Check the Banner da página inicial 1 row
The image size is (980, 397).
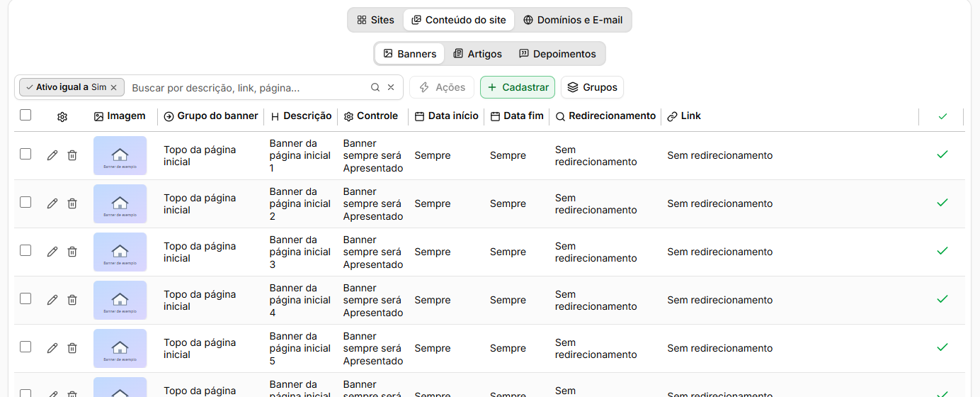pyautogui.click(x=25, y=154)
